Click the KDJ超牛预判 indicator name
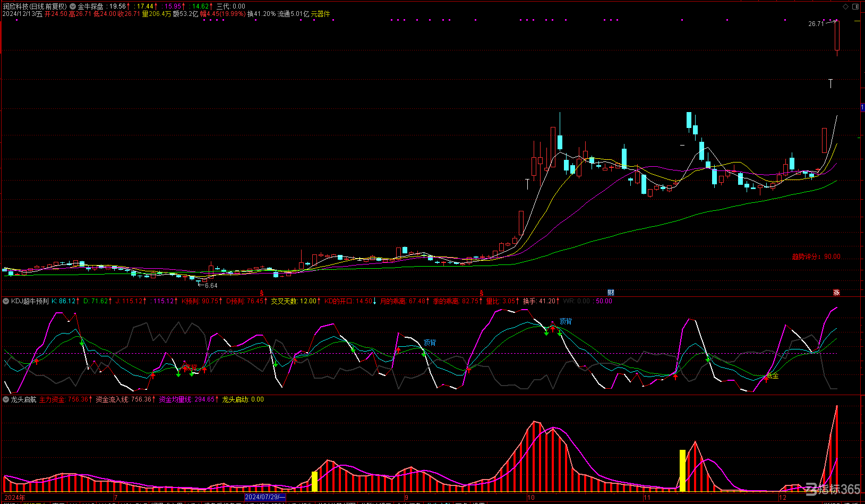The image size is (865, 504). tap(30, 301)
